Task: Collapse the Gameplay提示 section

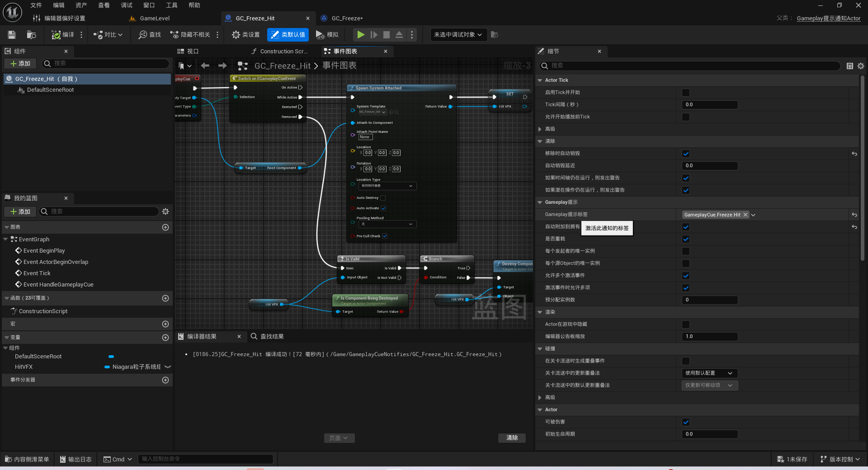Action: pyautogui.click(x=540, y=202)
